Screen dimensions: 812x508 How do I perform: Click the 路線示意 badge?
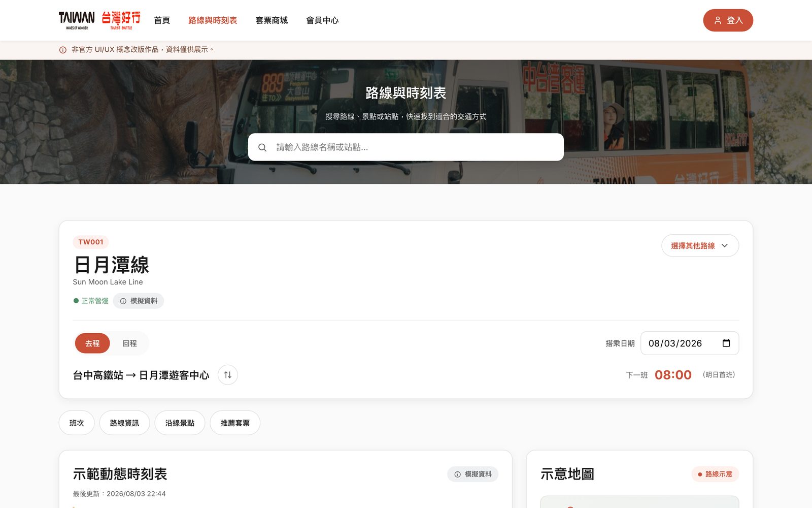tap(715, 474)
